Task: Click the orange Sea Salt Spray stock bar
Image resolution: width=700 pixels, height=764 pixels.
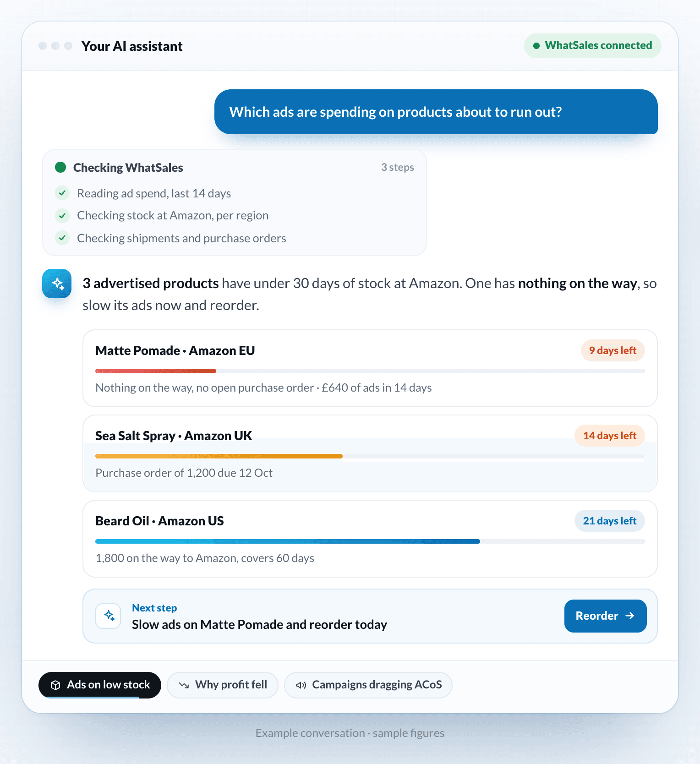Action: click(219, 456)
